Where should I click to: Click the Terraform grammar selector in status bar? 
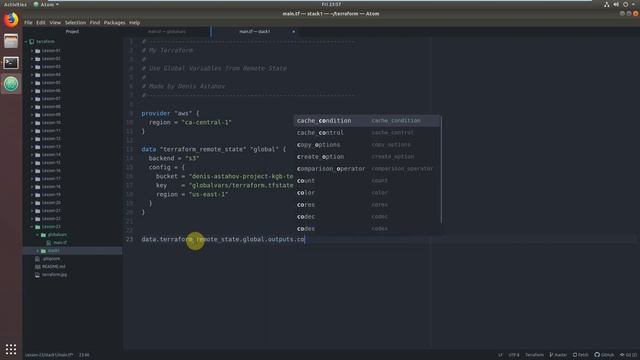534,355
